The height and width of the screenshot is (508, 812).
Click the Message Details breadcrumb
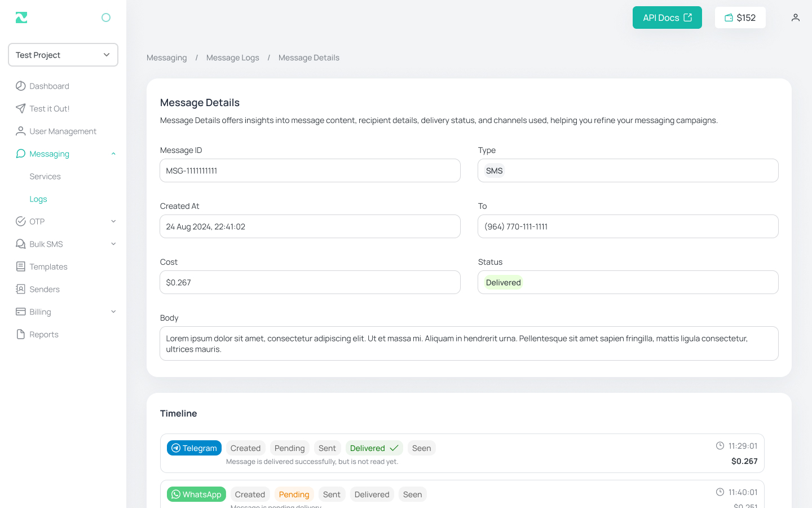309,58
